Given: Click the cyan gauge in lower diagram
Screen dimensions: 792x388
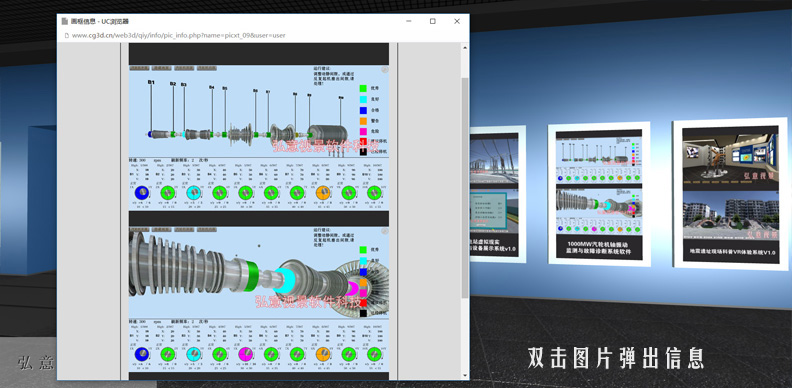Looking at the screenshot, I should (x=193, y=354).
